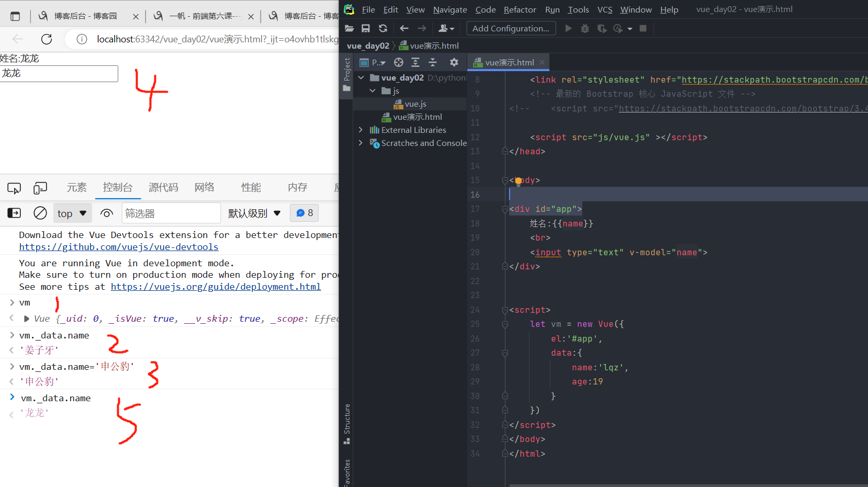Open the vue-devtools GitHub link
Viewport: 868px width, 487px height.
click(119, 247)
